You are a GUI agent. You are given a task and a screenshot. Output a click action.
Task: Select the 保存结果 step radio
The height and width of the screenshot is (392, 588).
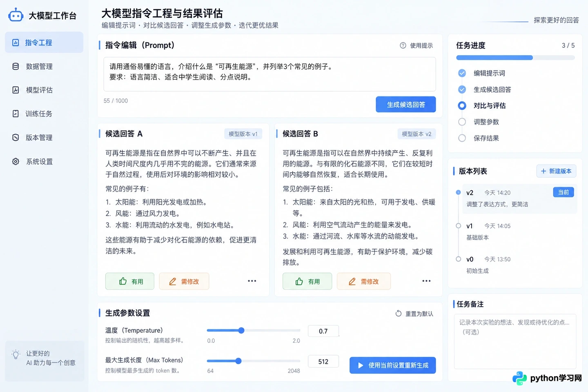click(462, 138)
